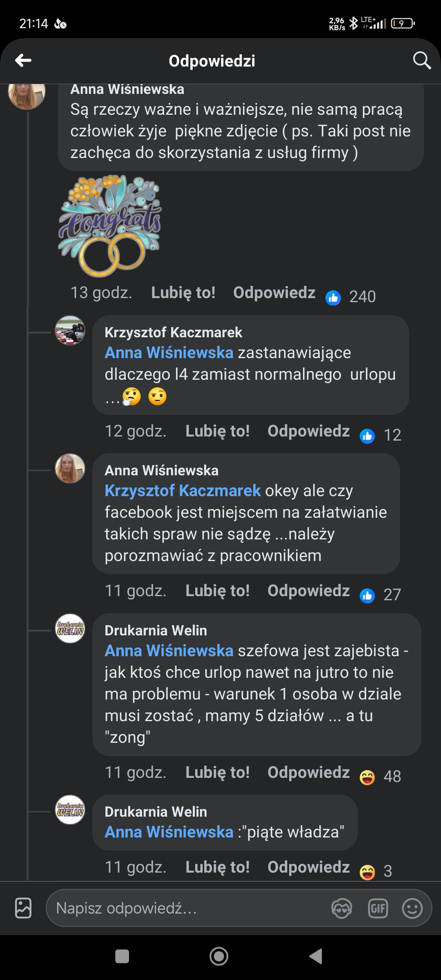Open the Congrats rings sticker
441x980 pixels.
click(x=110, y=225)
